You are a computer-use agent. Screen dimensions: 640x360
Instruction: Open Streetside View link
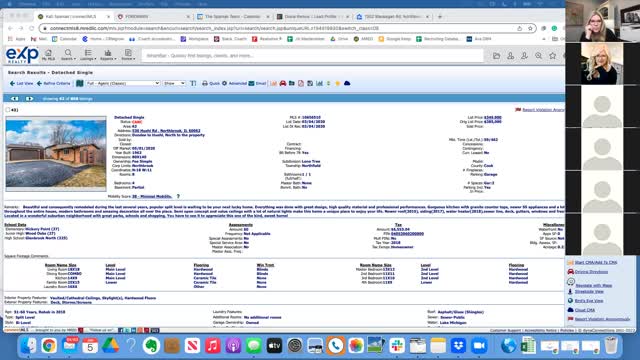589,291
